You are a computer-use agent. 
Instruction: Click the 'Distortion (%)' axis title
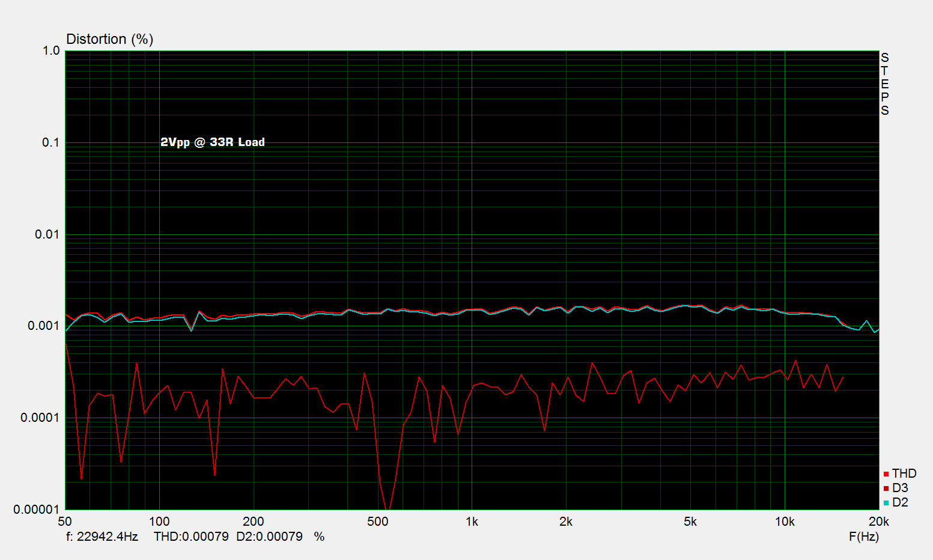[110, 39]
